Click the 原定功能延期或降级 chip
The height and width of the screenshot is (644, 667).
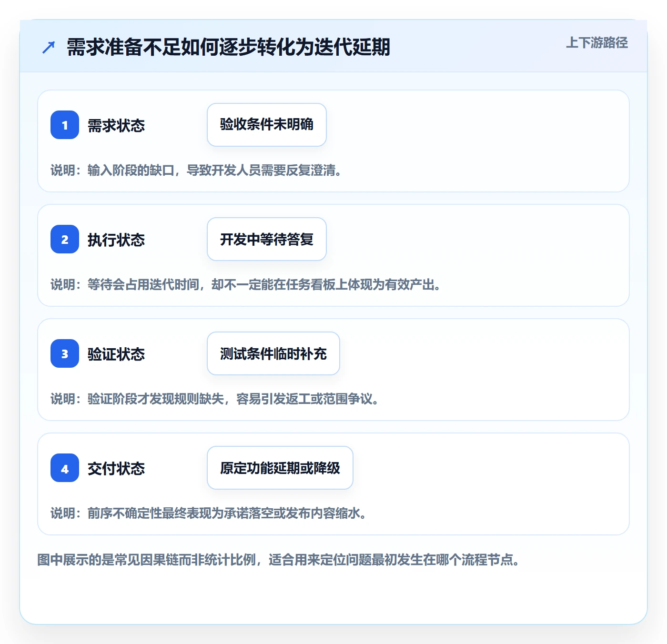[x=280, y=468]
